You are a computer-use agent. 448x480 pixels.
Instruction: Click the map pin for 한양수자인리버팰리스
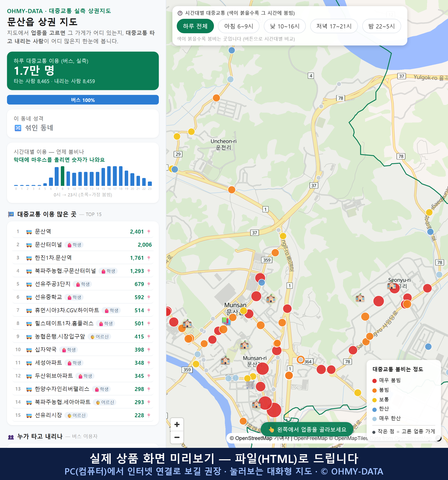[x=149, y=389]
